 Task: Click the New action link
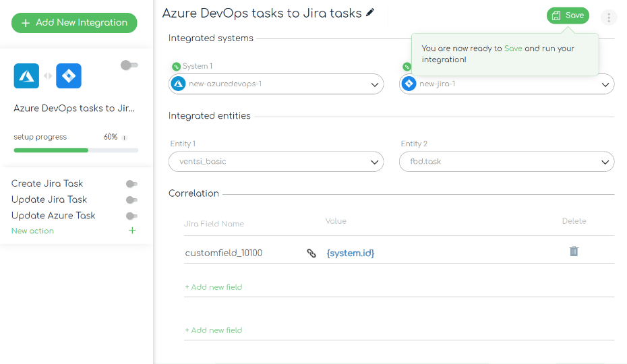(32, 231)
